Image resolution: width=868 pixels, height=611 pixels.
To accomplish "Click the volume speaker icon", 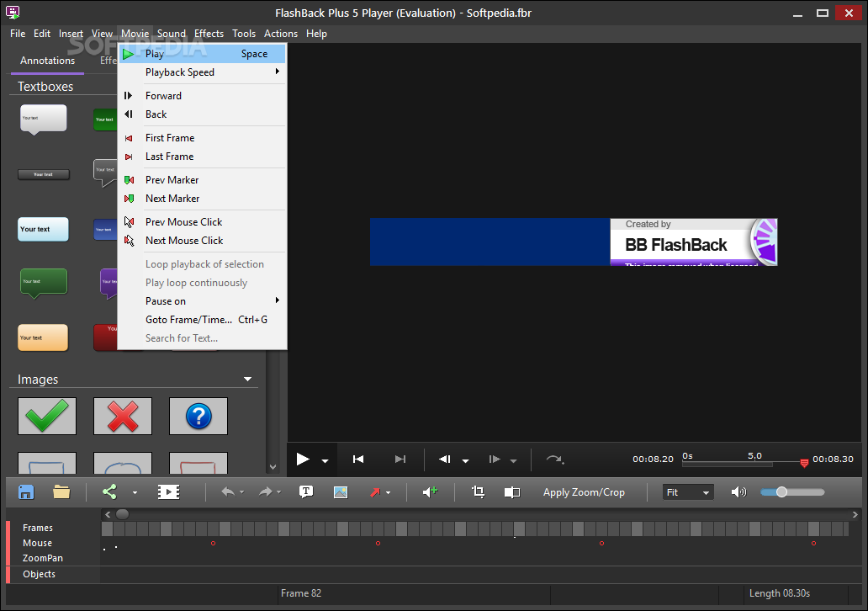I will pyautogui.click(x=738, y=491).
